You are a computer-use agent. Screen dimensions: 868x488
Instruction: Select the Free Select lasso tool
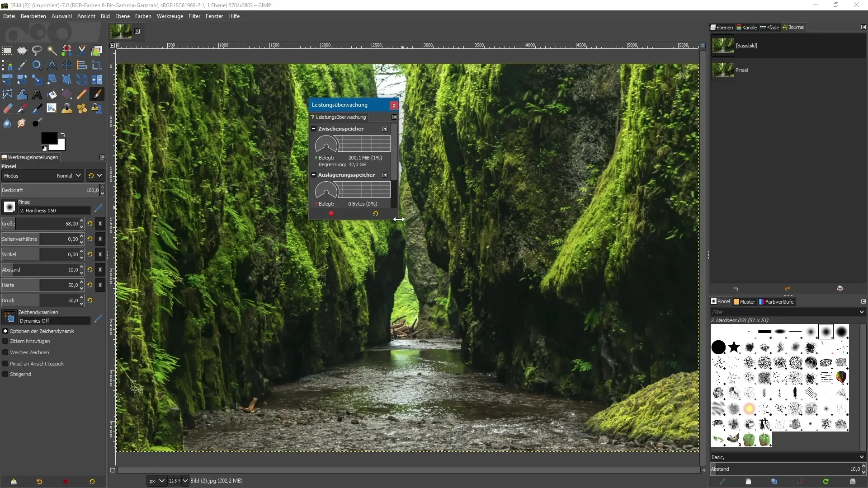click(x=37, y=51)
